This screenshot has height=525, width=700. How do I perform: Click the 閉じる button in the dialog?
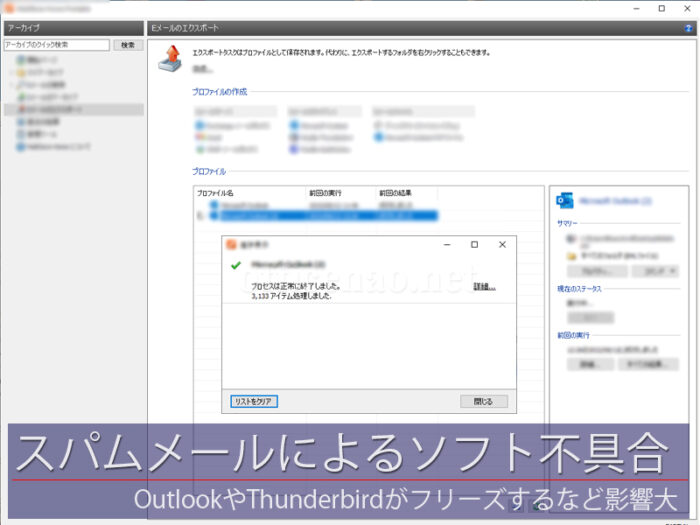[484, 401]
